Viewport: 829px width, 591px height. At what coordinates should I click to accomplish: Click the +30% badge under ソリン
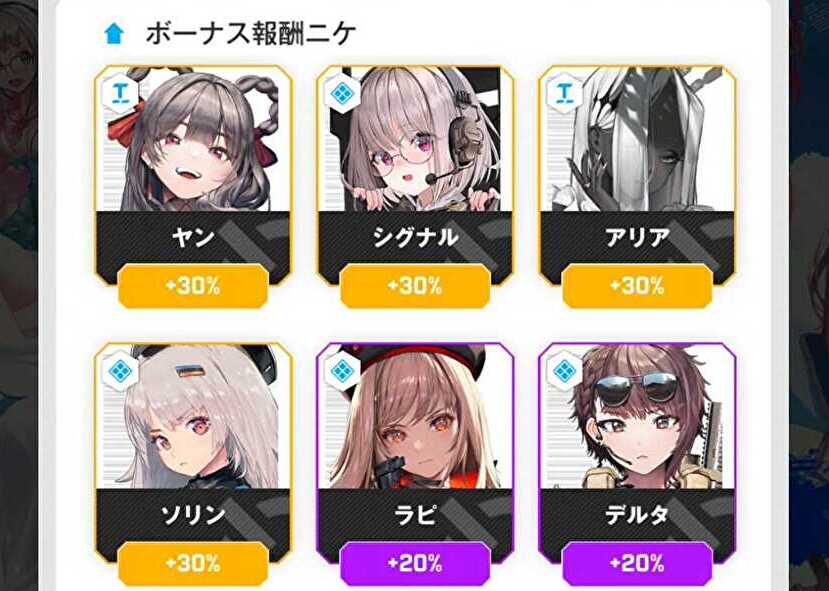[194, 564]
